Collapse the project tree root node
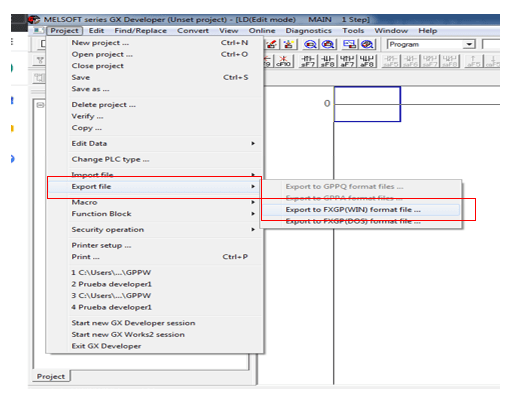 40,105
